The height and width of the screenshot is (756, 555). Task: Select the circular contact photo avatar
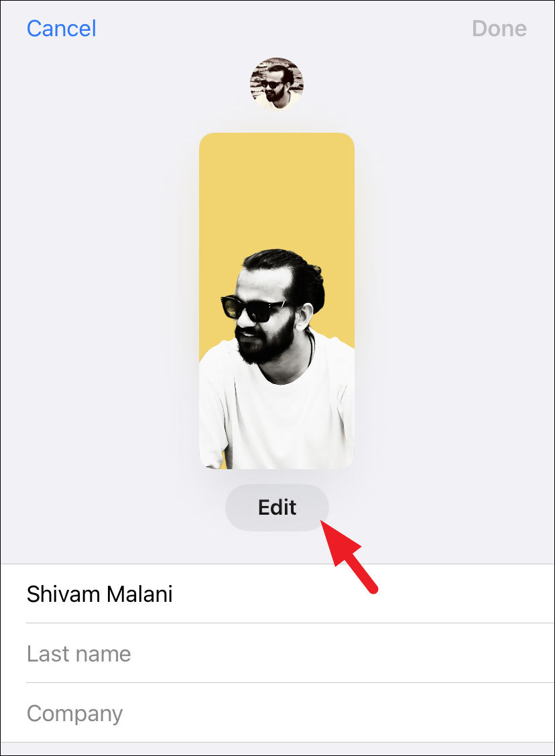pyautogui.click(x=277, y=84)
